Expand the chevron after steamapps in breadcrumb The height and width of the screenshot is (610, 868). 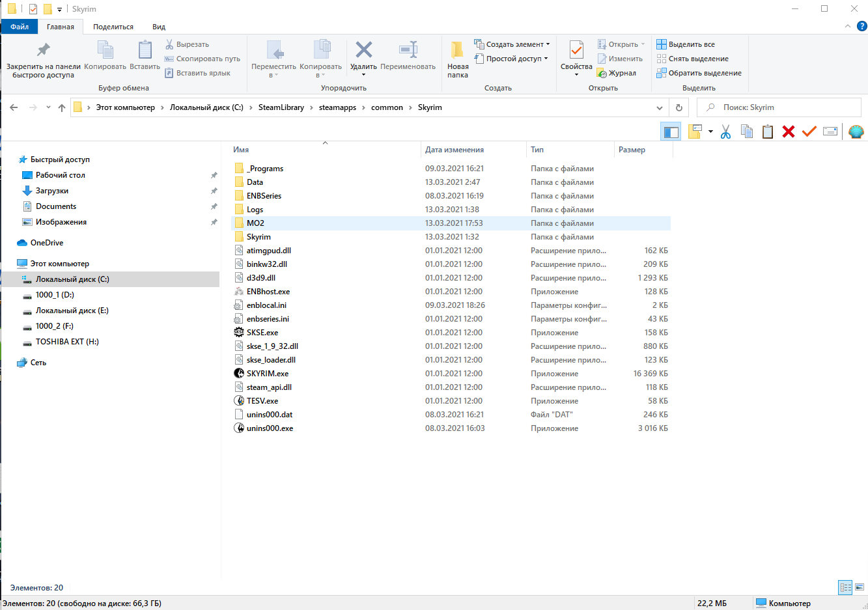[364, 107]
